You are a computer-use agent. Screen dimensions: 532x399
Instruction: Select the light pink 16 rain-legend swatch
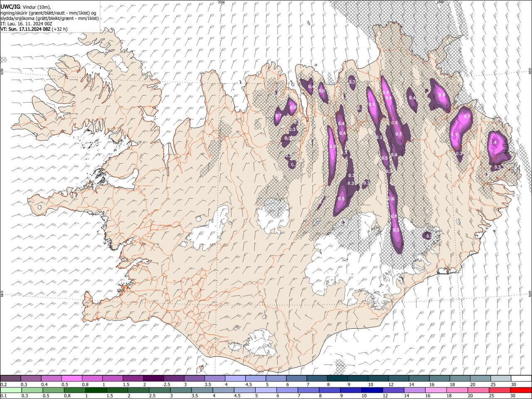(435, 390)
